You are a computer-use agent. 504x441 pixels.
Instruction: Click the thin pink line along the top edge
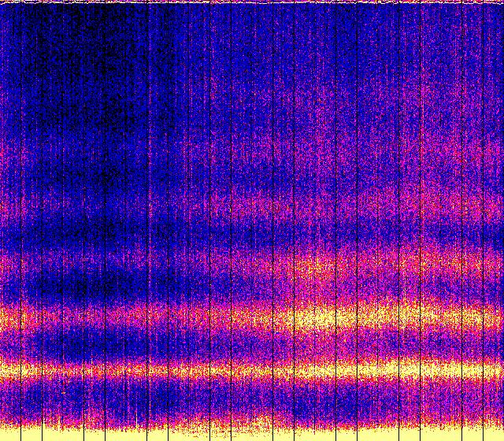[252, 2]
